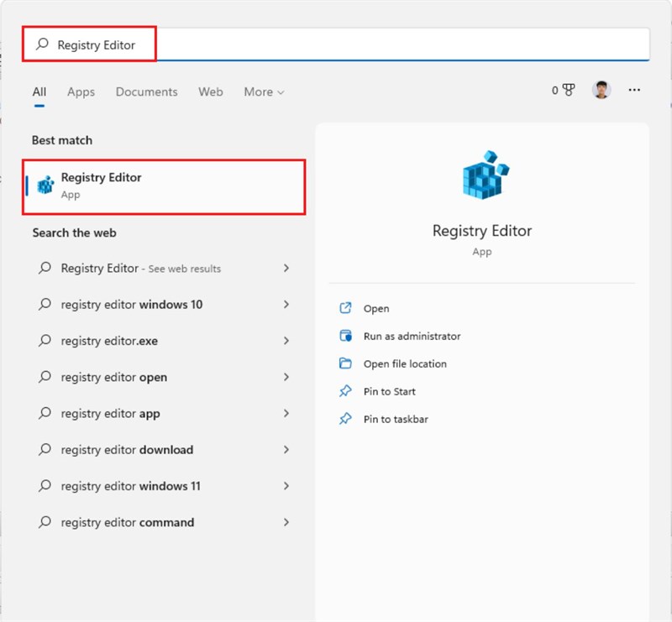Click the rewards trophy icon
672x622 pixels.
(569, 90)
